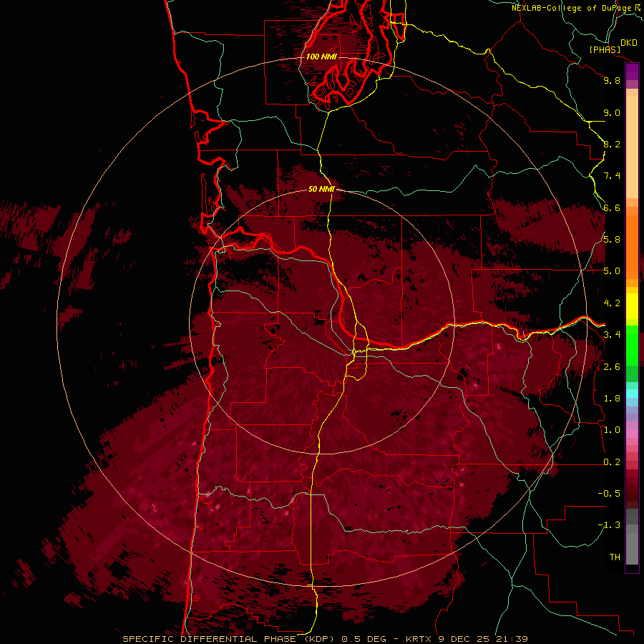Click the 5.0 value on the colorbar

(x=612, y=271)
